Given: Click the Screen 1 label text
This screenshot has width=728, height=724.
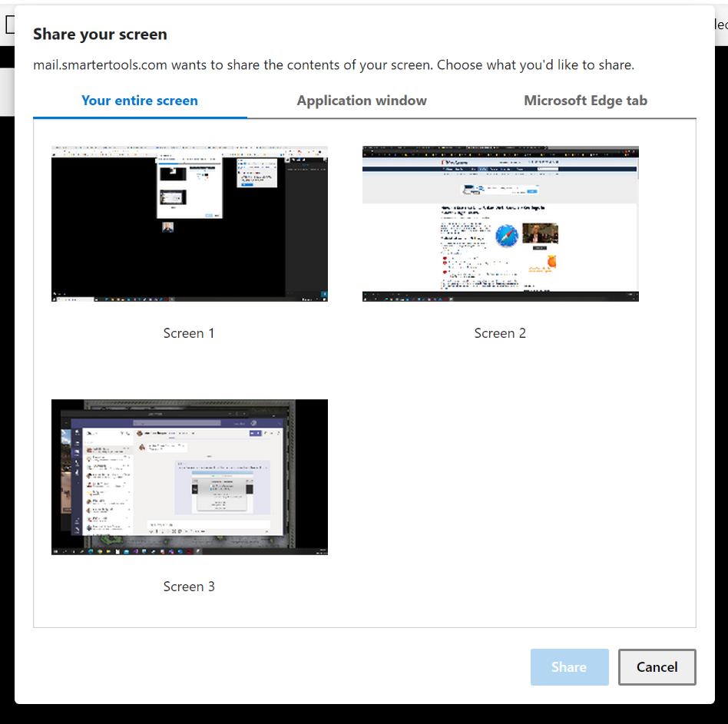Looking at the screenshot, I should 189,332.
